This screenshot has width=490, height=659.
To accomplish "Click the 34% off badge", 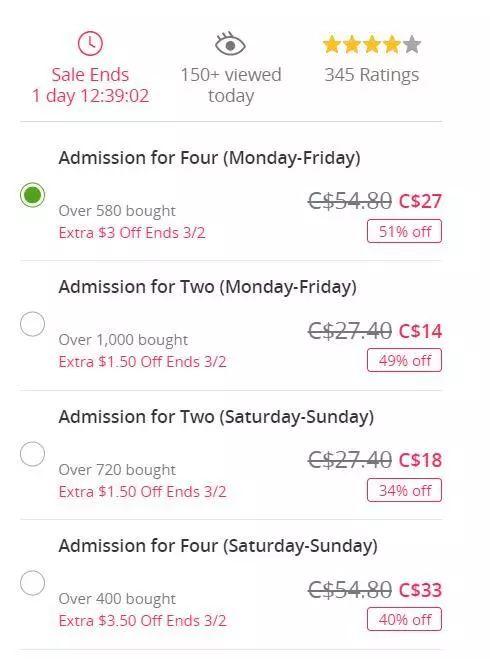I will pyautogui.click(x=404, y=490).
